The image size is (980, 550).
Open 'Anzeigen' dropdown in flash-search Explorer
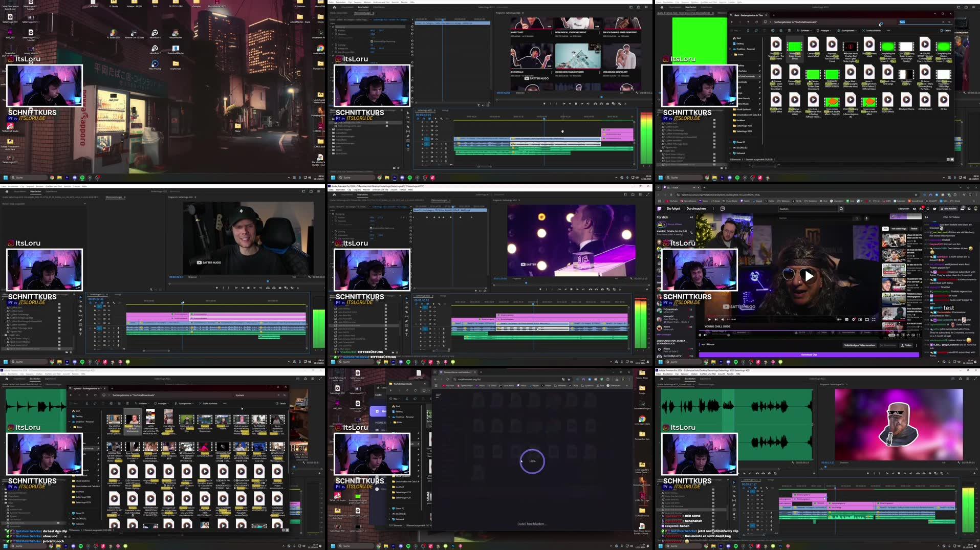(824, 31)
